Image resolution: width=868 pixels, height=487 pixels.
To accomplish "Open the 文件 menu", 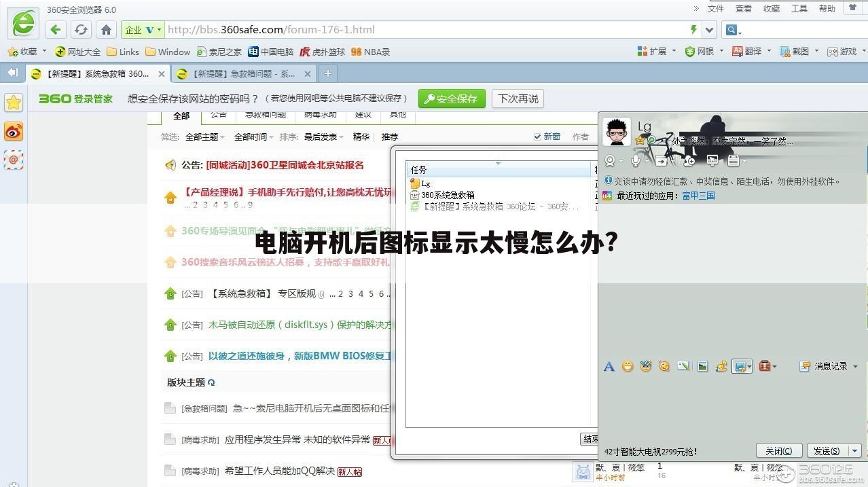I will [717, 8].
